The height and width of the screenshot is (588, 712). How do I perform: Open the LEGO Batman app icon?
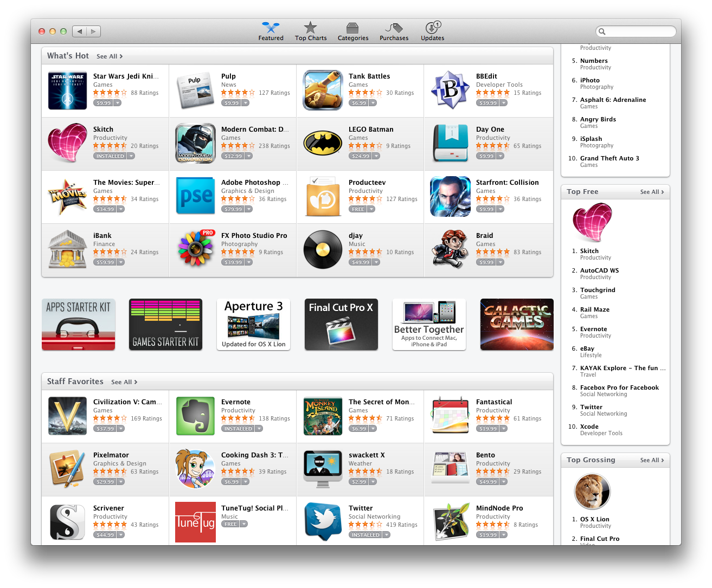(x=323, y=144)
